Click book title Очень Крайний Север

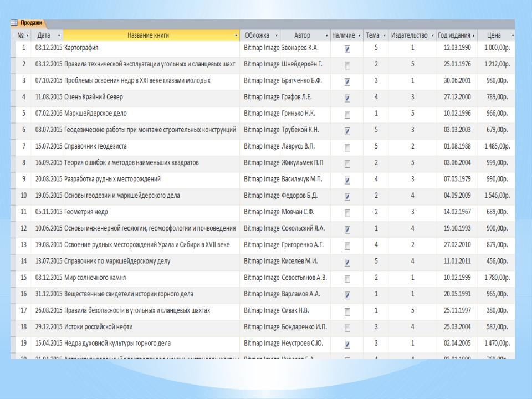[x=94, y=97]
